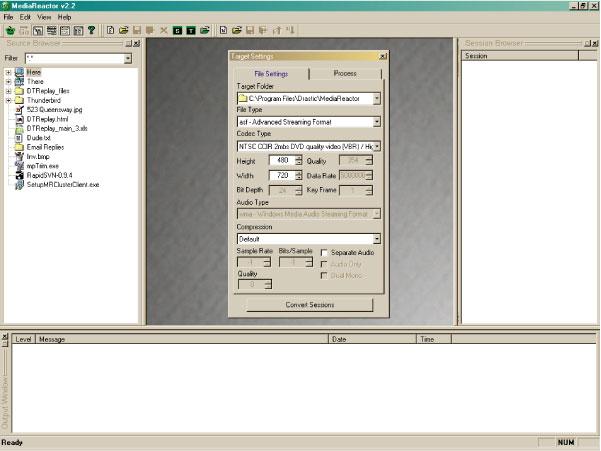The height and width of the screenshot is (451, 601).
Task: Click the open folder icon in the last toolbar group
Action: click(236, 30)
